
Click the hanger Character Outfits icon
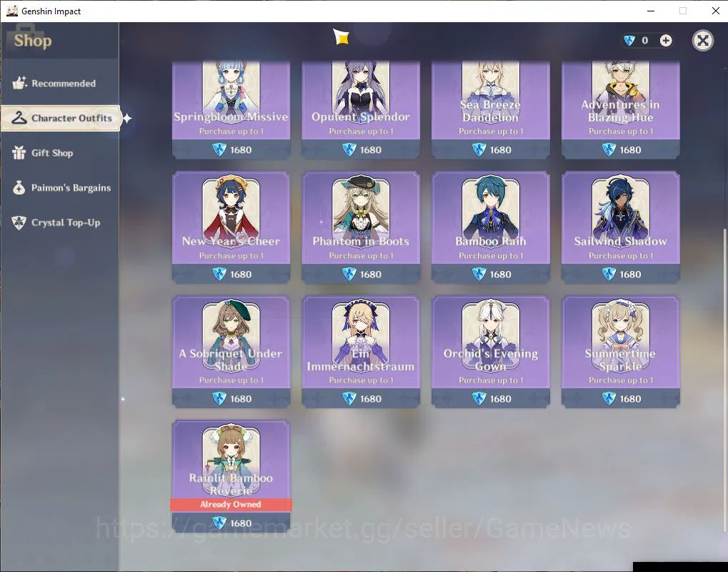(19, 117)
